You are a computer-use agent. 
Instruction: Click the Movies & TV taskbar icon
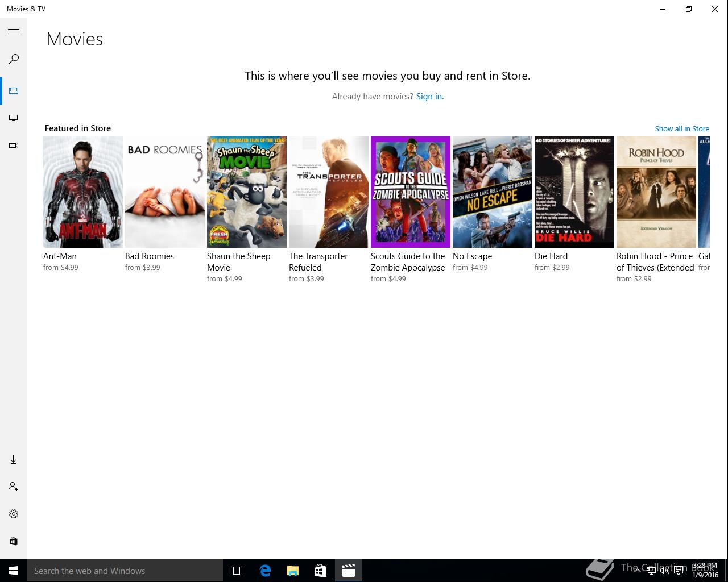(x=349, y=571)
